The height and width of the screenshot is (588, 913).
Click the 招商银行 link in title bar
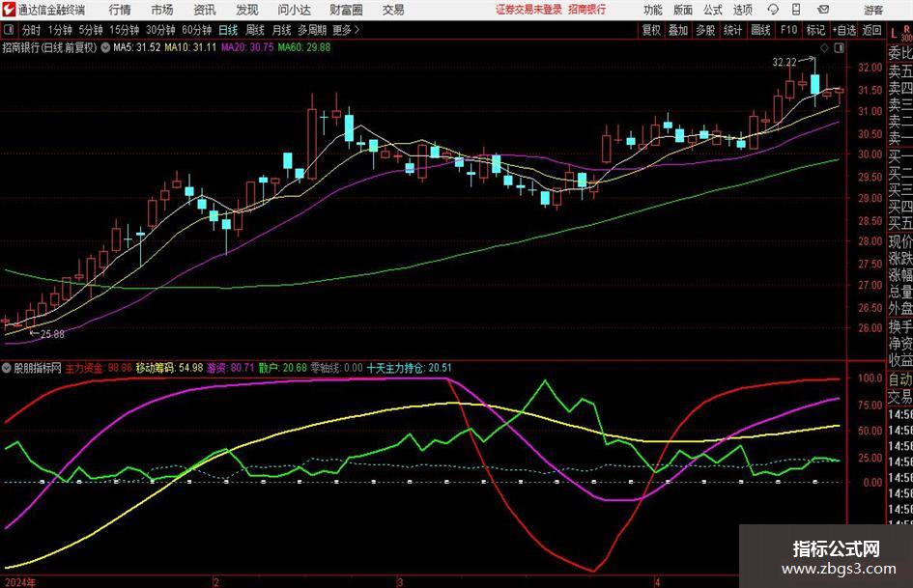pos(587,10)
